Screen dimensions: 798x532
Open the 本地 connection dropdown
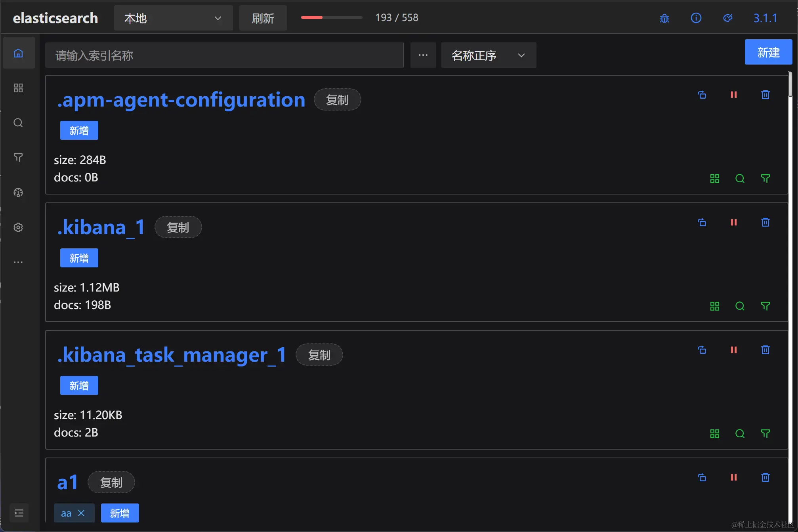pyautogui.click(x=173, y=18)
